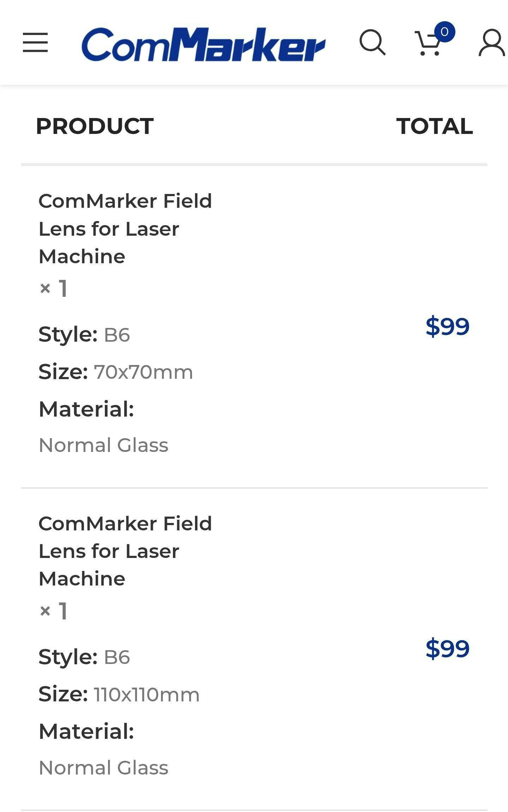Click the quantity × 1 of the 110x110mm lens
Screen dimensions: 508x812
[x=53, y=611]
